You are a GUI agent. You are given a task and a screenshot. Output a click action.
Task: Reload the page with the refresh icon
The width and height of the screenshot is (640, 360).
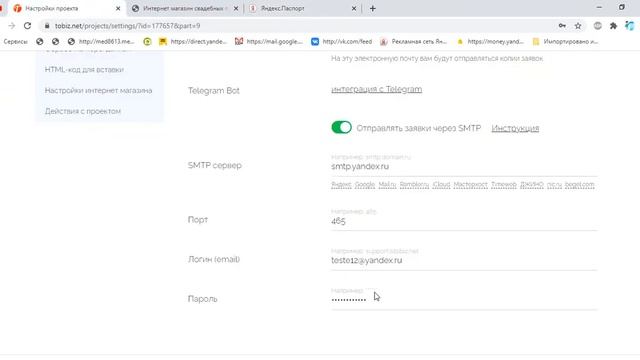(x=27, y=26)
